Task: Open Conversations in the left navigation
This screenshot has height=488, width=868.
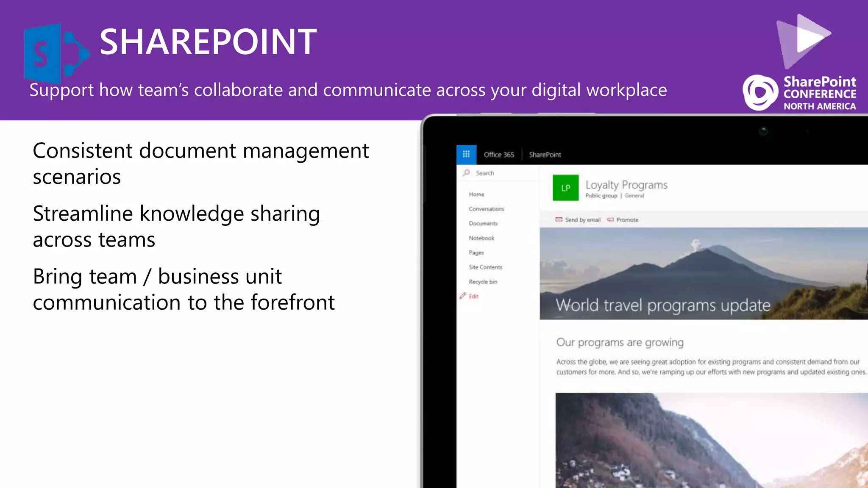Action: (x=487, y=209)
